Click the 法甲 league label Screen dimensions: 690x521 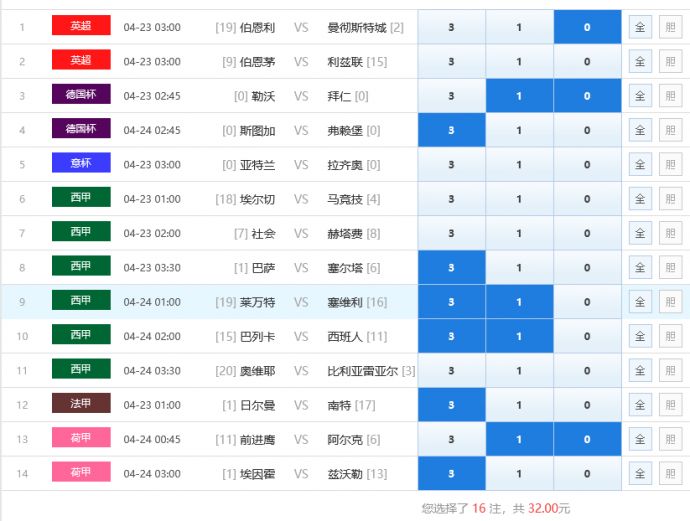[x=81, y=404]
